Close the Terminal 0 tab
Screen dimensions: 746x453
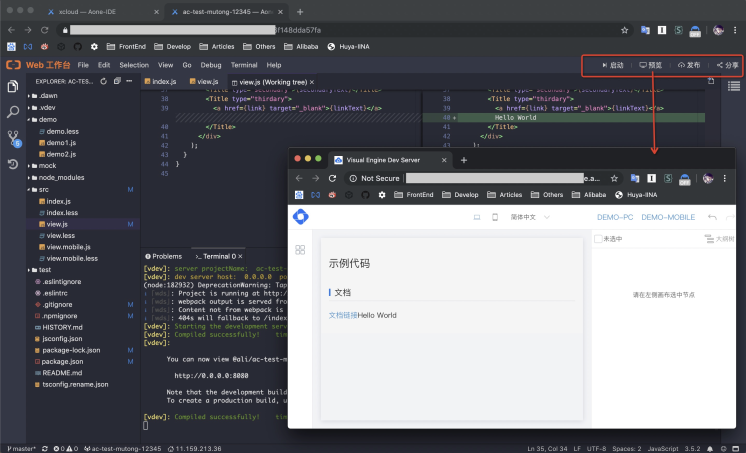tap(240, 256)
